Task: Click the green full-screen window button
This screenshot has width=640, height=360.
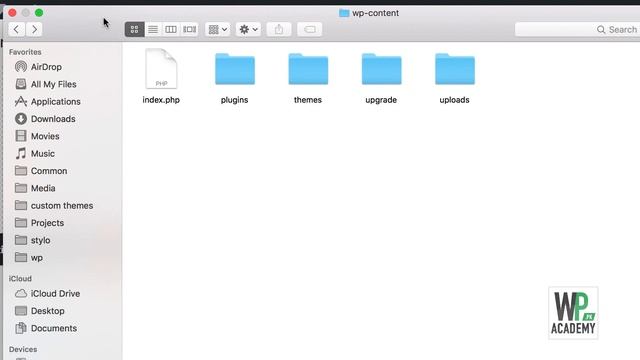Action: click(x=39, y=13)
